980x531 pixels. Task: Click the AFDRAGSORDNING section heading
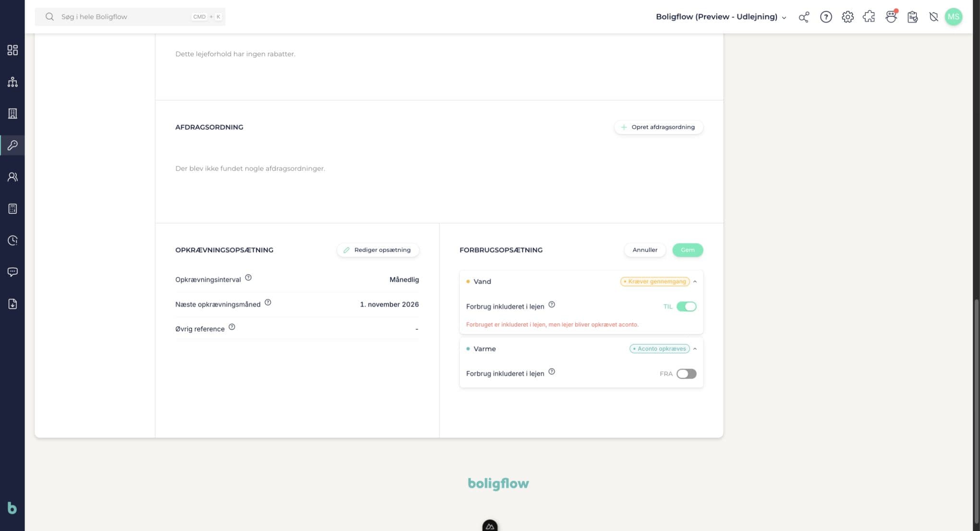click(209, 127)
